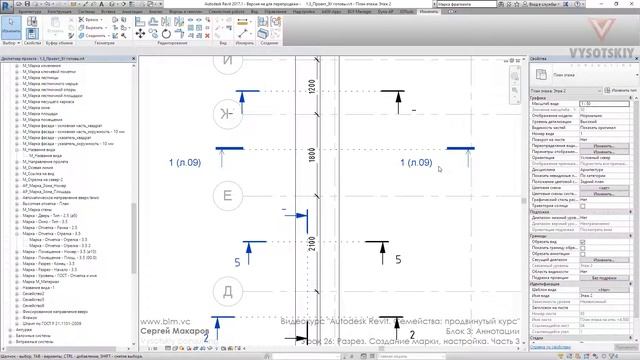640x360 pixels.
Task: Click the Save icon in quick access toolbar
Action: 27,4
